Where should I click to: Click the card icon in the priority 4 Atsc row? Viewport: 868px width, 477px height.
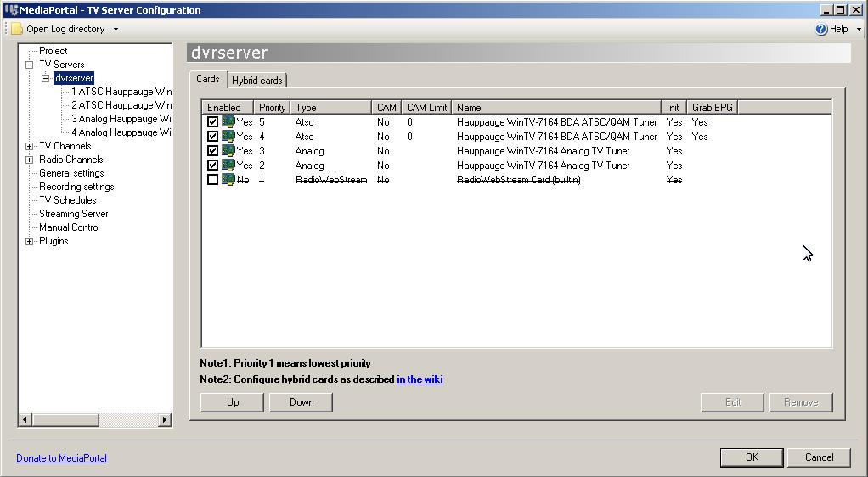tap(228, 137)
